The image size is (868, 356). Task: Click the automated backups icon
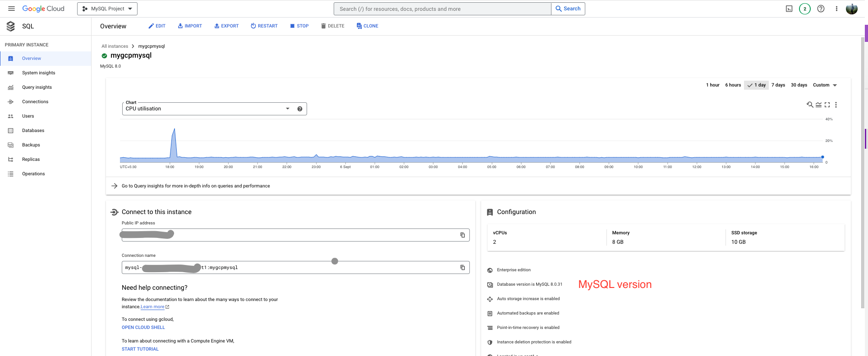(490, 314)
